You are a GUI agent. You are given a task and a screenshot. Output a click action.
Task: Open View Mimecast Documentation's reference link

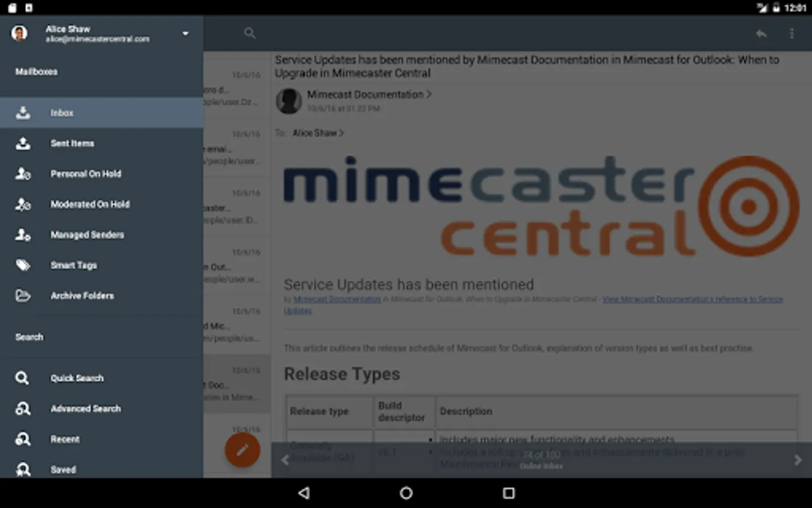coord(692,299)
